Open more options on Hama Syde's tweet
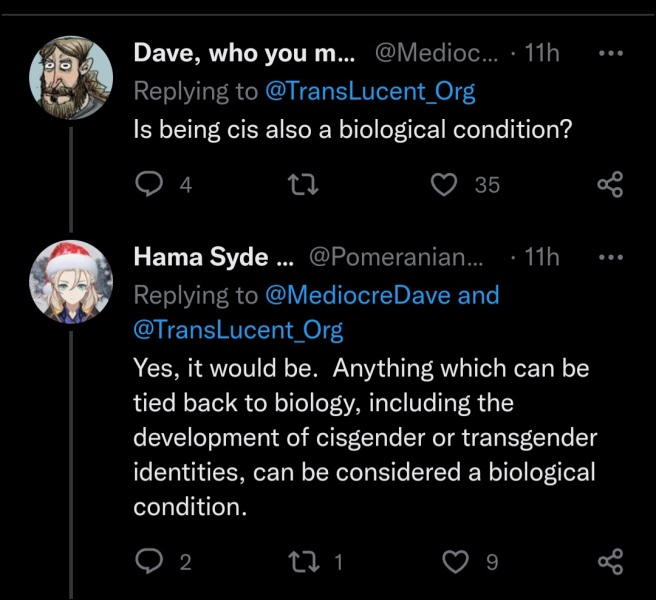656x600 pixels. [x=609, y=257]
